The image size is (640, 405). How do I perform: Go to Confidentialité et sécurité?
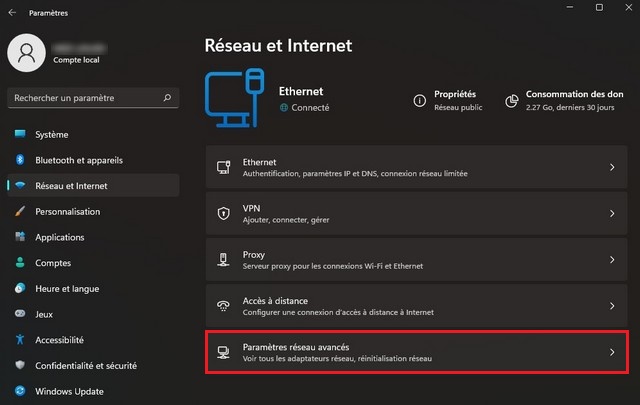point(86,366)
